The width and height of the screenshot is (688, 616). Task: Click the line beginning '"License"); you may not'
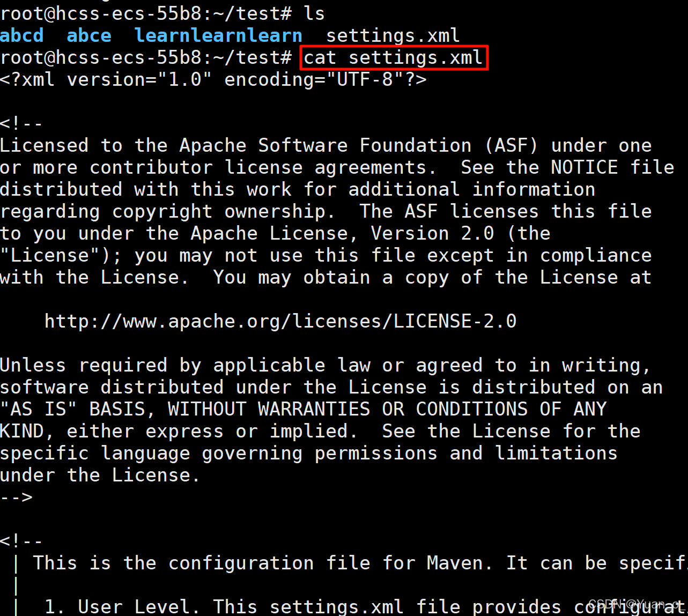326,255
